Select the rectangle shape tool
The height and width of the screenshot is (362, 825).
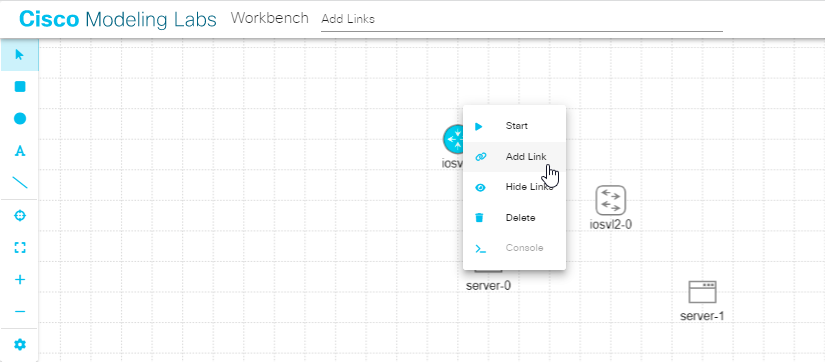click(x=19, y=86)
